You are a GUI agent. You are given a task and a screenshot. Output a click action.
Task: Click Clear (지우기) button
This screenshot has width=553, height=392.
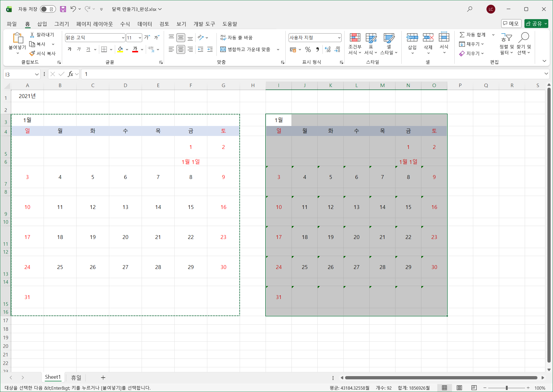[471, 53]
